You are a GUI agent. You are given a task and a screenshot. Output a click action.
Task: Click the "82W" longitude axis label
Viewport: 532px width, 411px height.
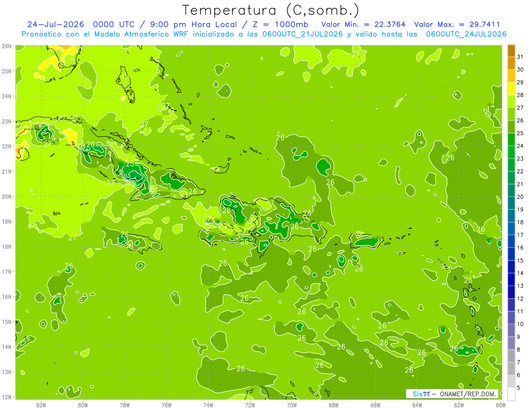pos(41,405)
